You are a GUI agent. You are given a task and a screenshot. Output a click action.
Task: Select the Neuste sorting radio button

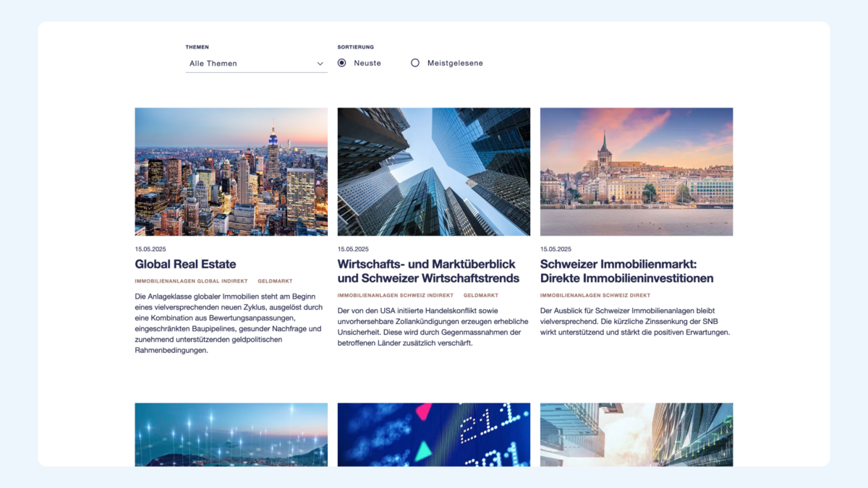342,63
